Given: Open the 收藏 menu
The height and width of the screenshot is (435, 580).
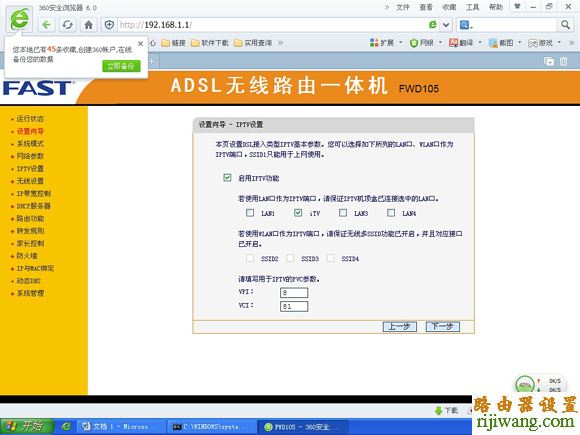Looking at the screenshot, I should pyautogui.click(x=449, y=7).
